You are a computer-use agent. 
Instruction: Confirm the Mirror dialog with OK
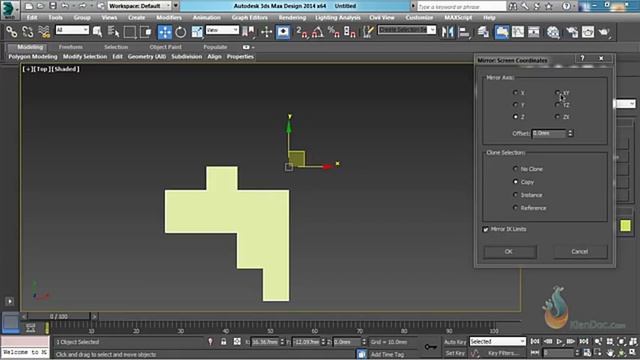coord(510,252)
